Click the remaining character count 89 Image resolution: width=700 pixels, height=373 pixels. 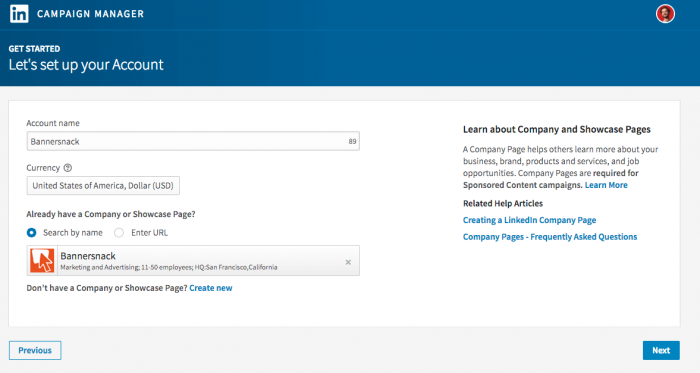coord(352,141)
